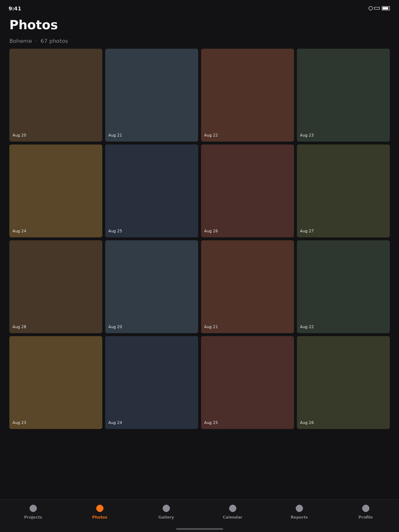Open the rust-red Aug 21 photo
399x532 pixels.
pyautogui.click(x=247, y=286)
